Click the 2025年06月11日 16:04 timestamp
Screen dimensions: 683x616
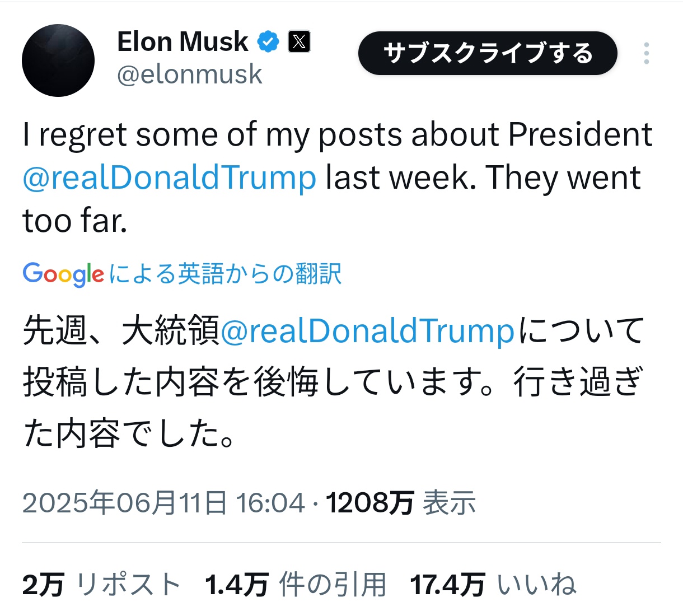click(163, 503)
